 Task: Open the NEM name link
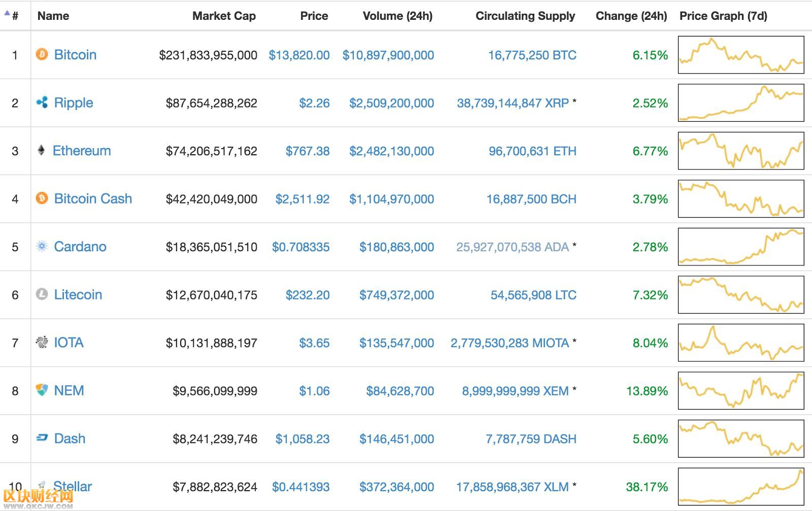click(69, 390)
